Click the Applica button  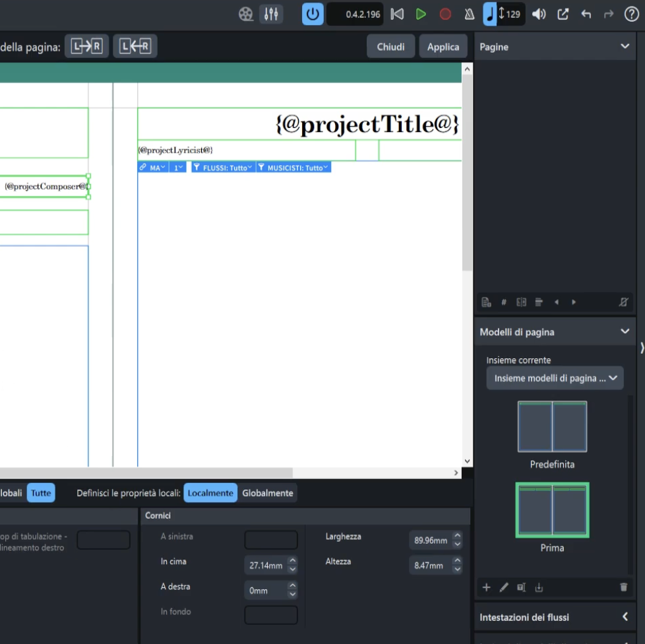coord(443,47)
